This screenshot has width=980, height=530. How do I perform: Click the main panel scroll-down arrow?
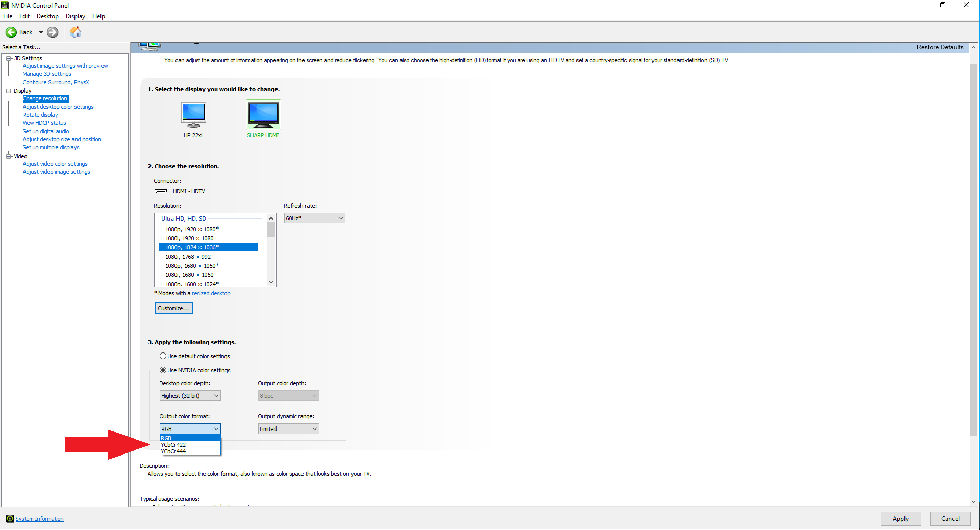click(973, 502)
